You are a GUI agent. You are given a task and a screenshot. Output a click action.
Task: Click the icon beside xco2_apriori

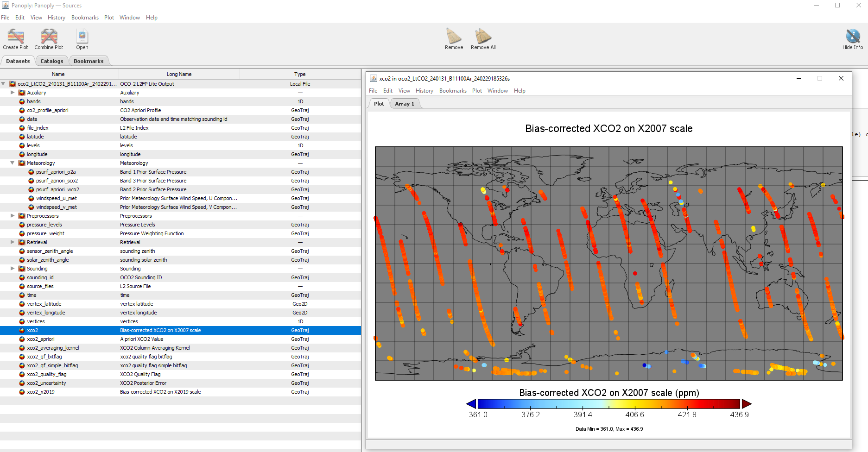click(22, 339)
